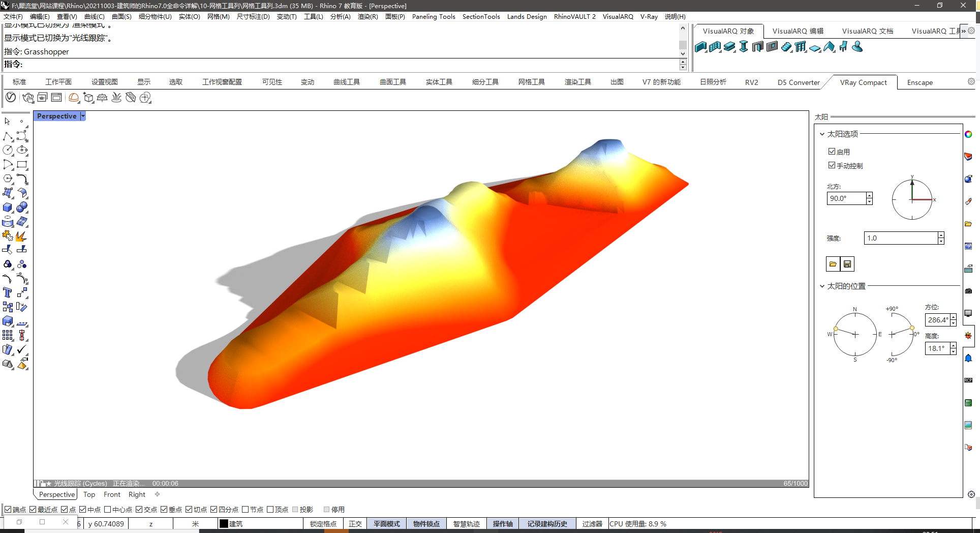Viewport: 980px width, 533px height.
Task: Toggle the 正交 status bar button
Action: click(355, 524)
